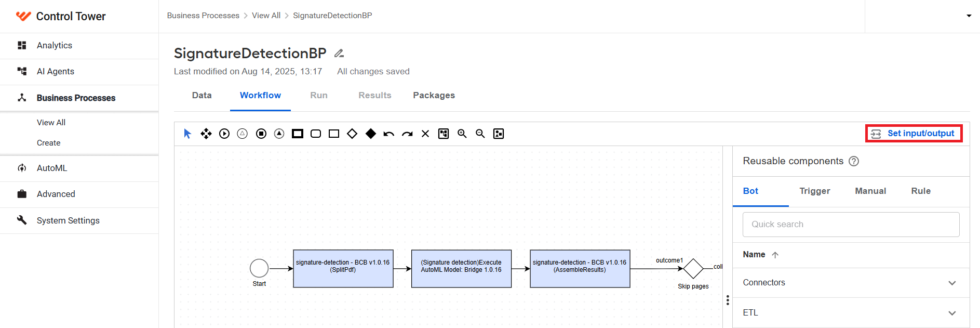Select the Trigger components tab

(x=815, y=191)
